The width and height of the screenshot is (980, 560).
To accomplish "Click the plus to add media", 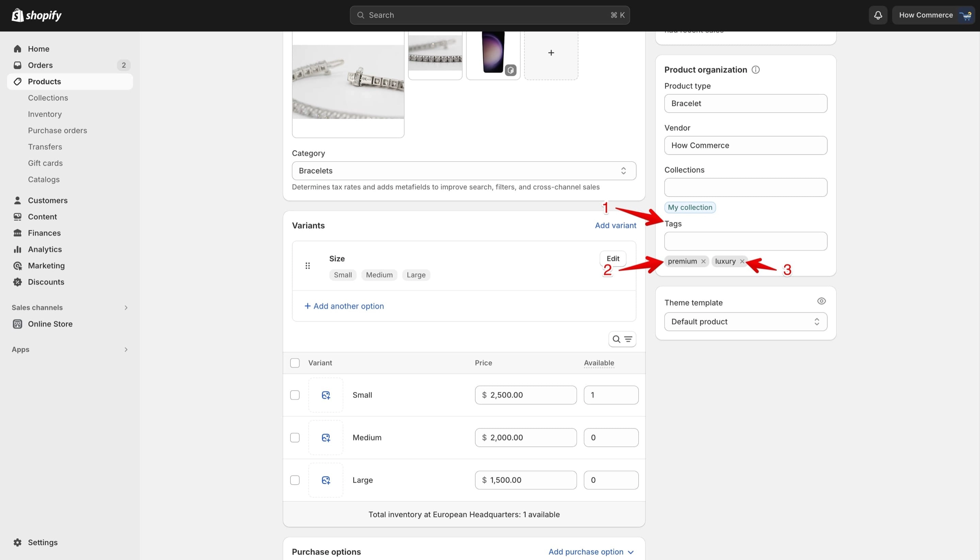I will 551,53.
